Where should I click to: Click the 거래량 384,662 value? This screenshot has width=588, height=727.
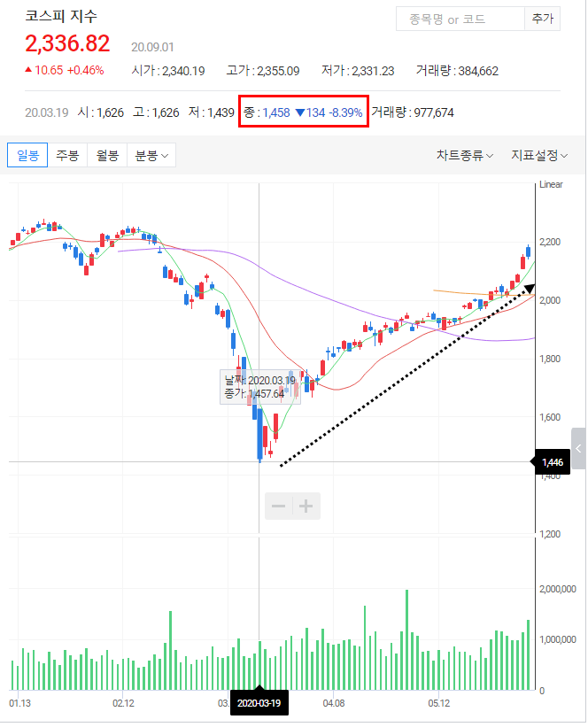(x=457, y=71)
